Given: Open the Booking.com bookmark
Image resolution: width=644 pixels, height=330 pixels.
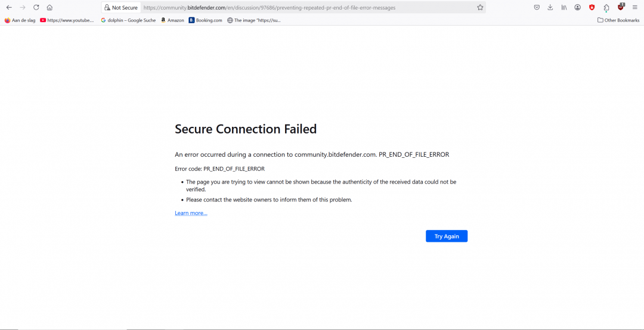Looking at the screenshot, I should (x=205, y=20).
